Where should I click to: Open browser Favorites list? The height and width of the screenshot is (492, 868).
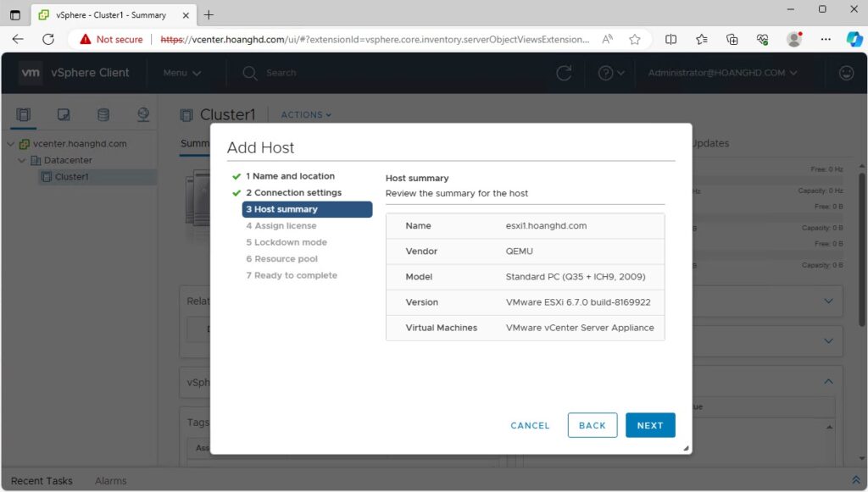(701, 39)
